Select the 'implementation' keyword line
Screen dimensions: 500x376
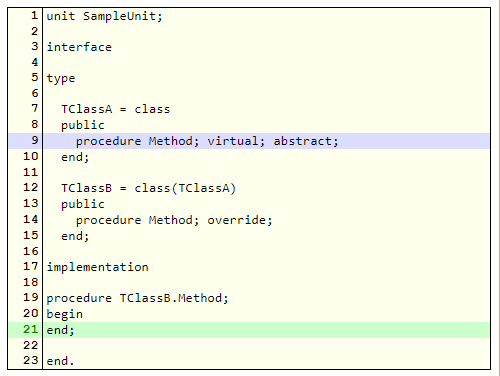coord(97,267)
